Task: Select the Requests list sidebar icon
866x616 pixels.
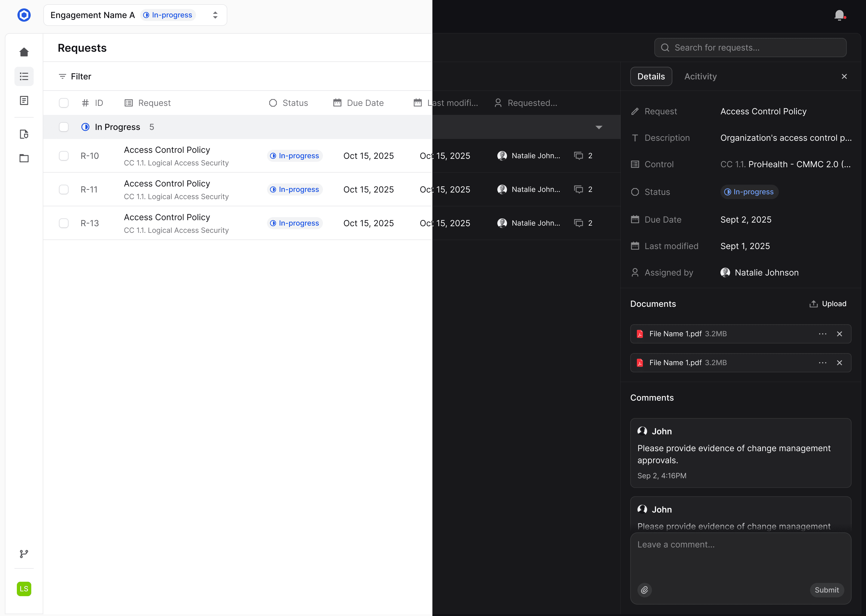Action: [24, 77]
